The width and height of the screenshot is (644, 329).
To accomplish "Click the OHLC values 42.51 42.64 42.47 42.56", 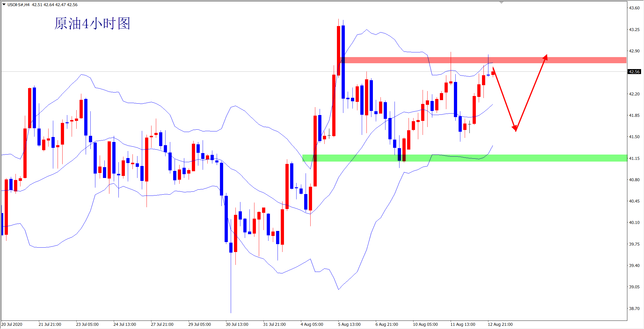I will (x=55, y=5).
